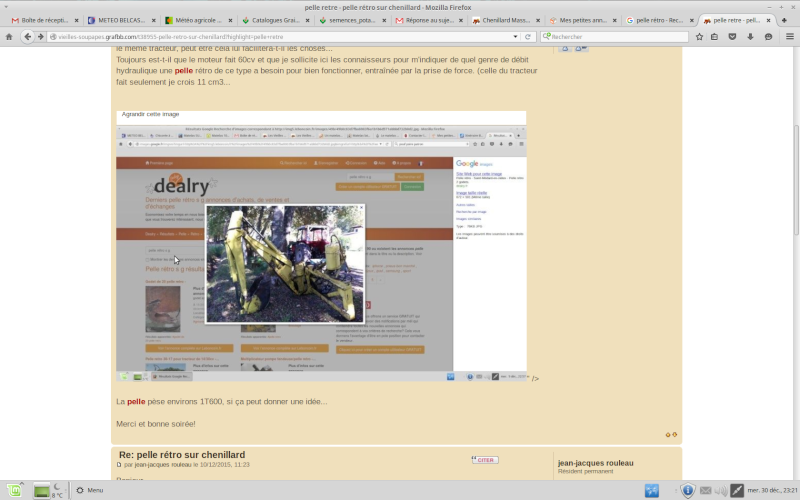Click the 'Résident permanent' rank text
Viewport: 800px width, 500px height.
click(585, 471)
